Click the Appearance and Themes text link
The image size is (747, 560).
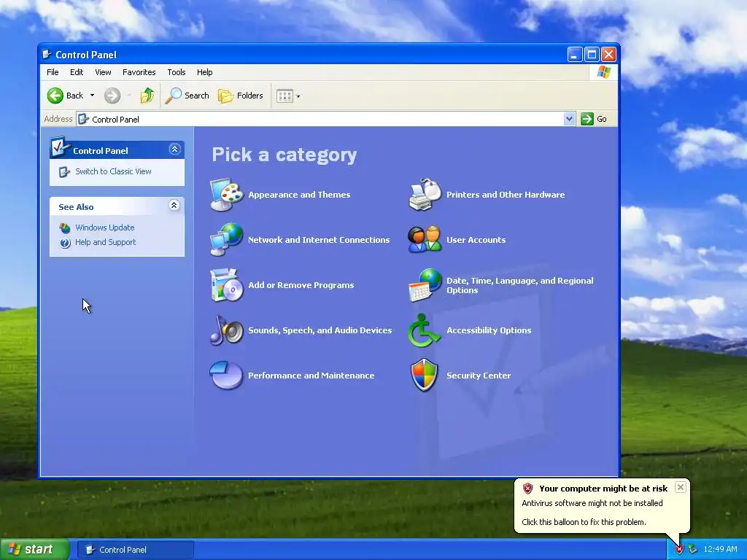click(x=299, y=195)
